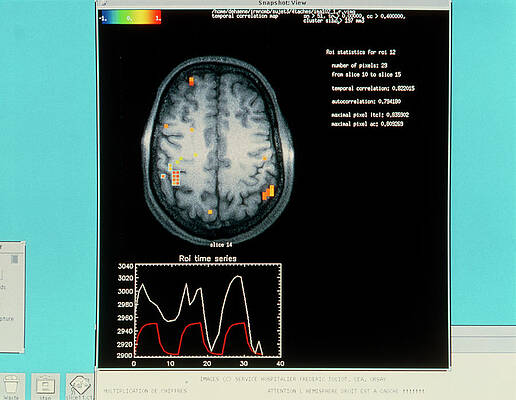The height and width of the screenshot is (400, 516).
Task: Open the Waste trash can icon
Action: click(x=11, y=387)
